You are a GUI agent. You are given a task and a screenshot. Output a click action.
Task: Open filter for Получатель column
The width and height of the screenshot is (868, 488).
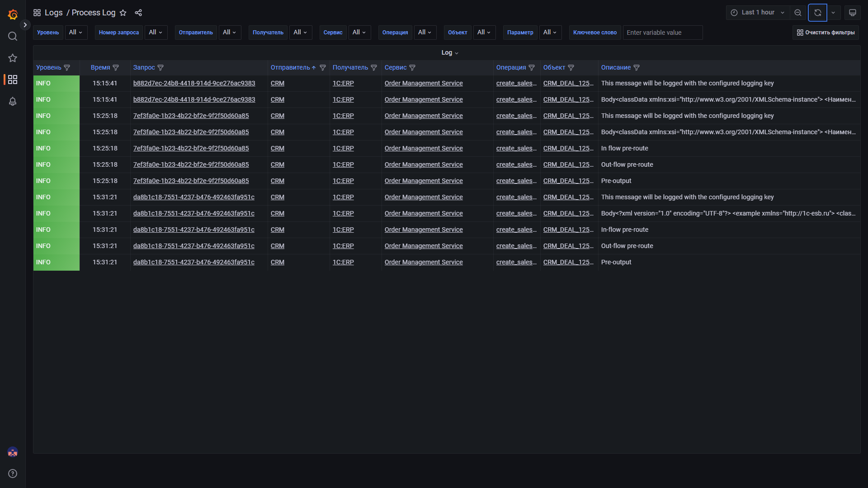click(x=374, y=68)
